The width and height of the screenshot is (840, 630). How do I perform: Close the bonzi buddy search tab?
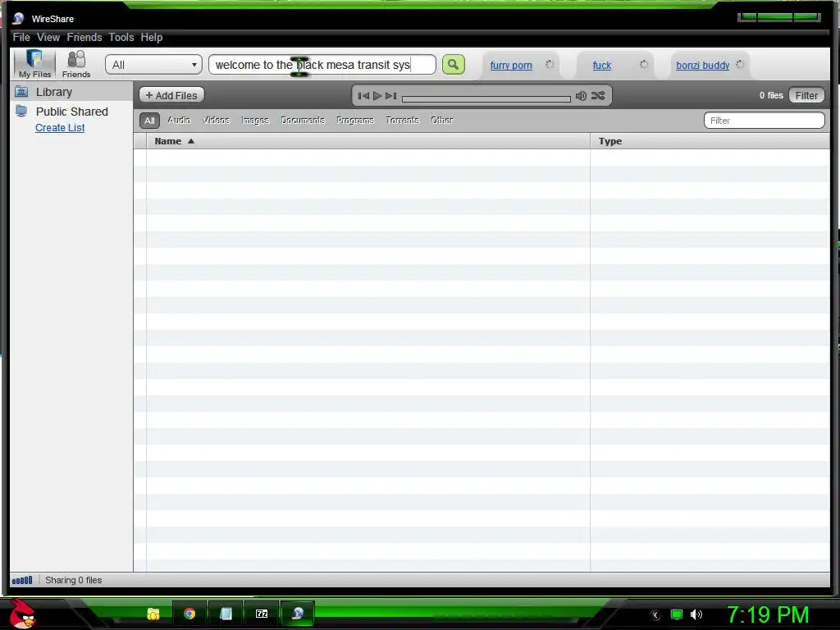click(740, 64)
